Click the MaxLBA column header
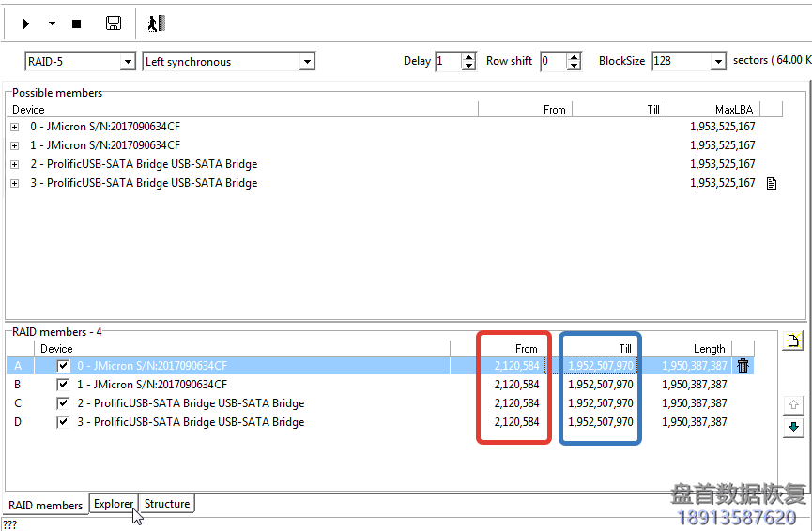 coord(712,110)
